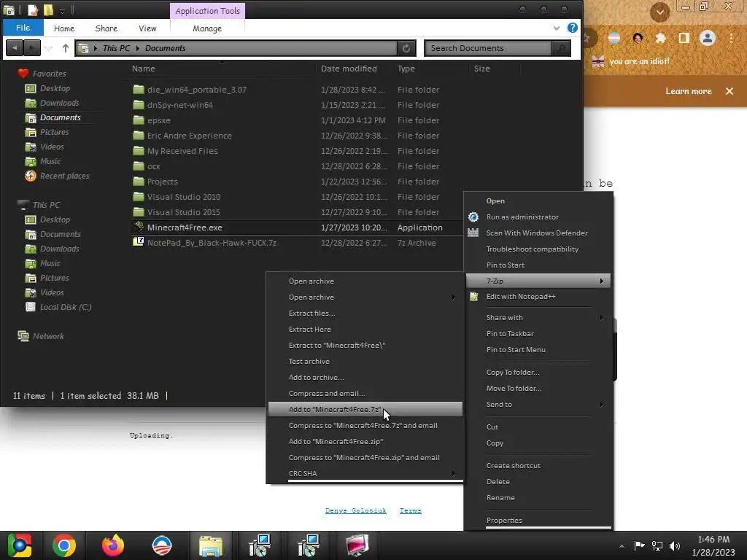The width and height of the screenshot is (747, 560).
Task: Click the This PC breadcrumb in address bar
Action: pyautogui.click(x=116, y=48)
